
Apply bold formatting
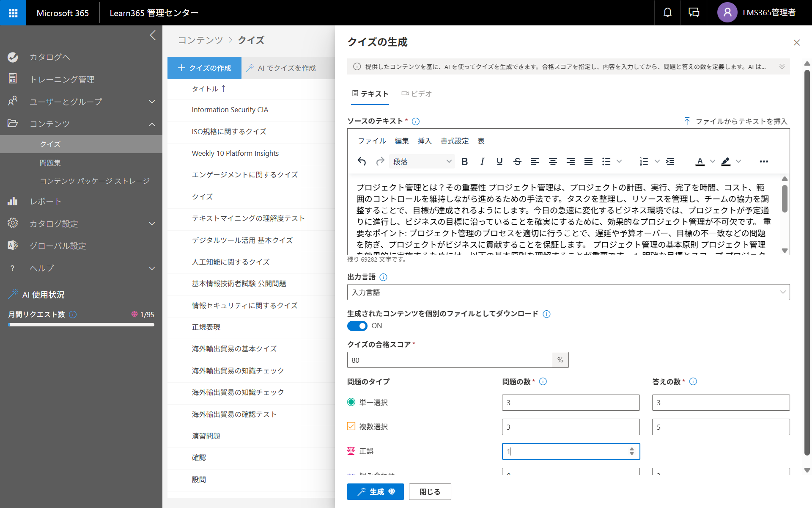(464, 161)
